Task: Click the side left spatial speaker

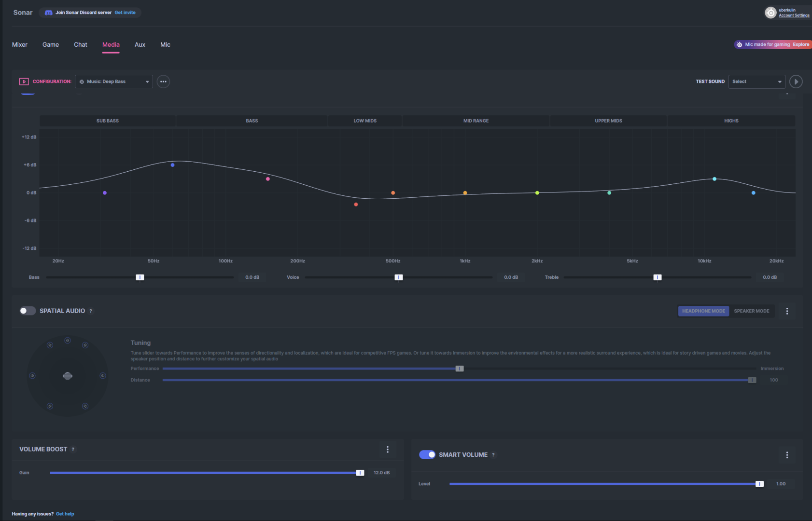Action: (x=32, y=376)
